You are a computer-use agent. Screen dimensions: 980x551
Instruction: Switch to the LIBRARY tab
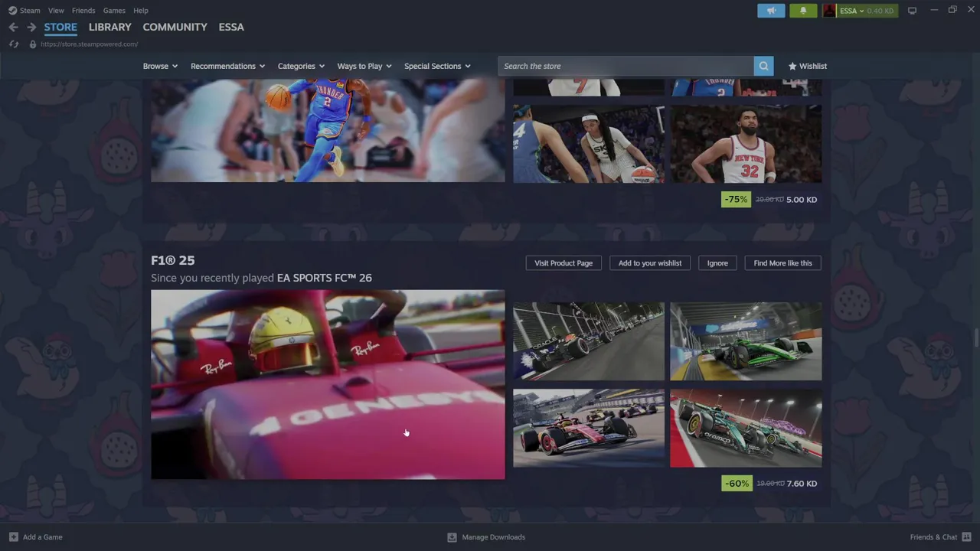(110, 27)
